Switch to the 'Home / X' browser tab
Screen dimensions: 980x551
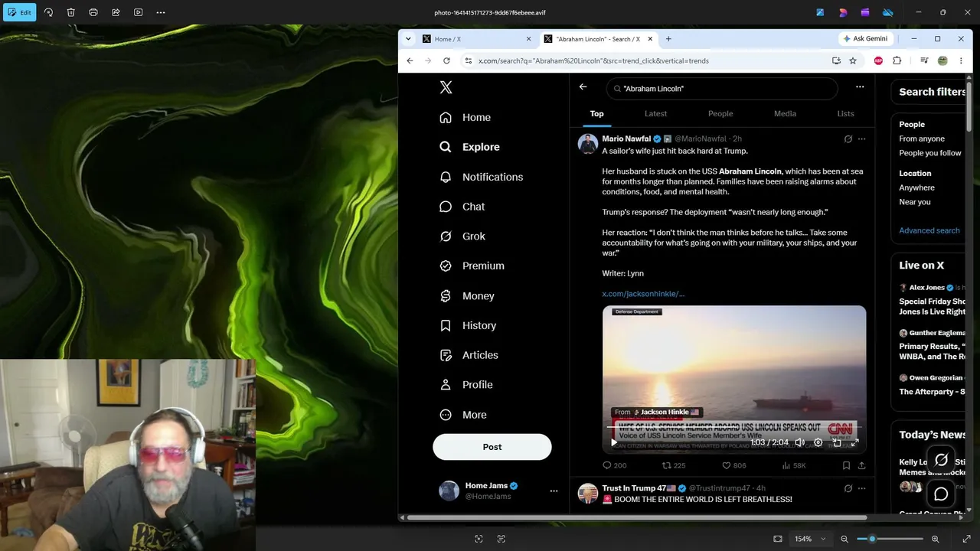point(475,39)
